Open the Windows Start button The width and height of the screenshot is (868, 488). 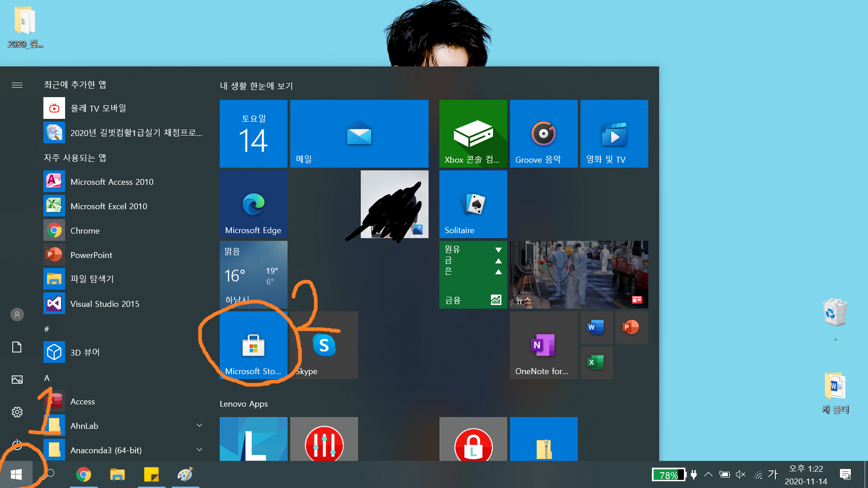(x=16, y=474)
